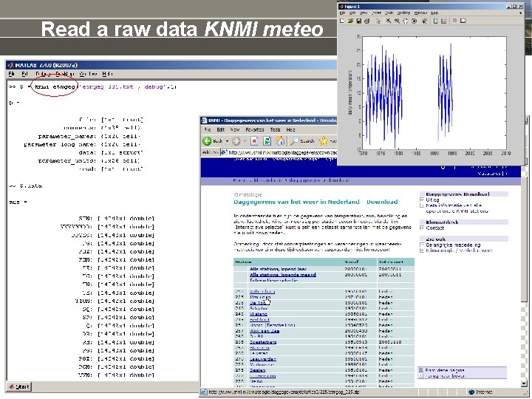Click 'Alle stations, lopend jaar' link
Viewport: 532px width, 399px height.
pyautogui.click(x=279, y=269)
